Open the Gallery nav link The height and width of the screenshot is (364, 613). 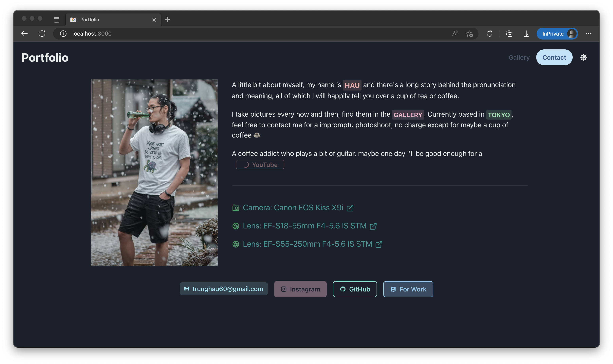pos(519,57)
